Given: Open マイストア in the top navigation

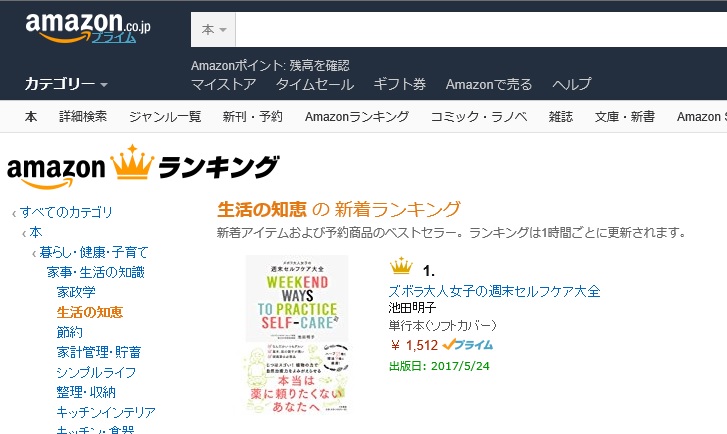Looking at the screenshot, I should coord(223,84).
